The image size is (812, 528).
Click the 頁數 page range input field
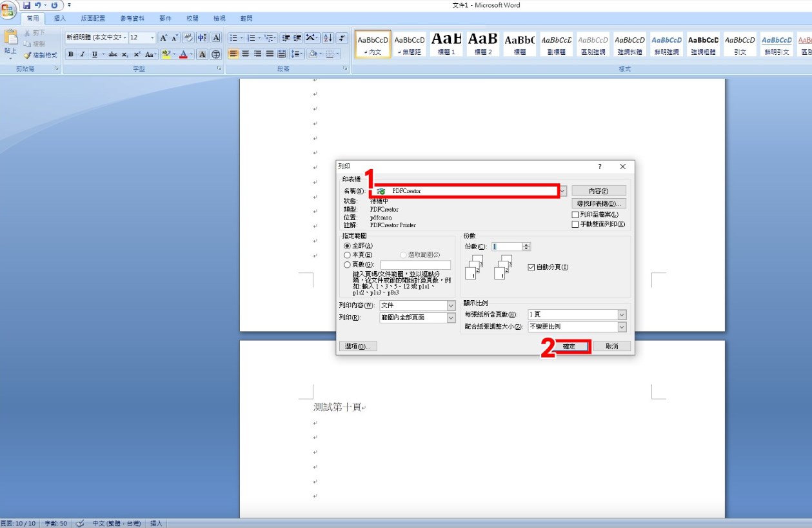[x=415, y=265]
